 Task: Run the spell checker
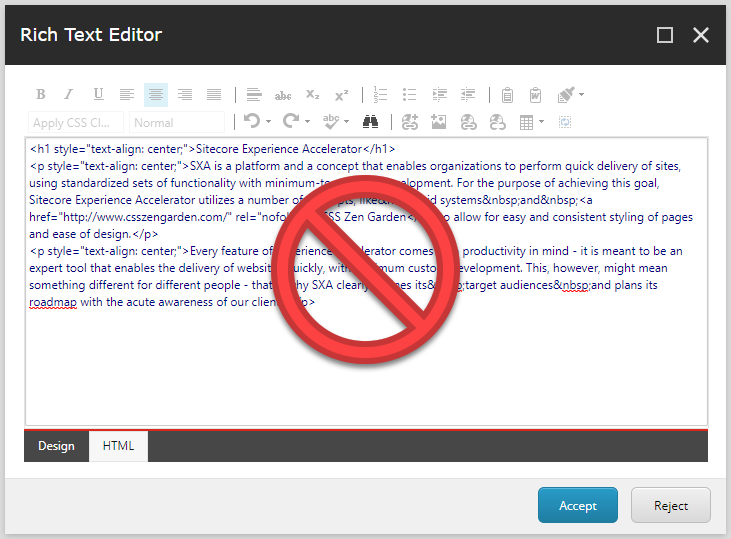click(331, 122)
